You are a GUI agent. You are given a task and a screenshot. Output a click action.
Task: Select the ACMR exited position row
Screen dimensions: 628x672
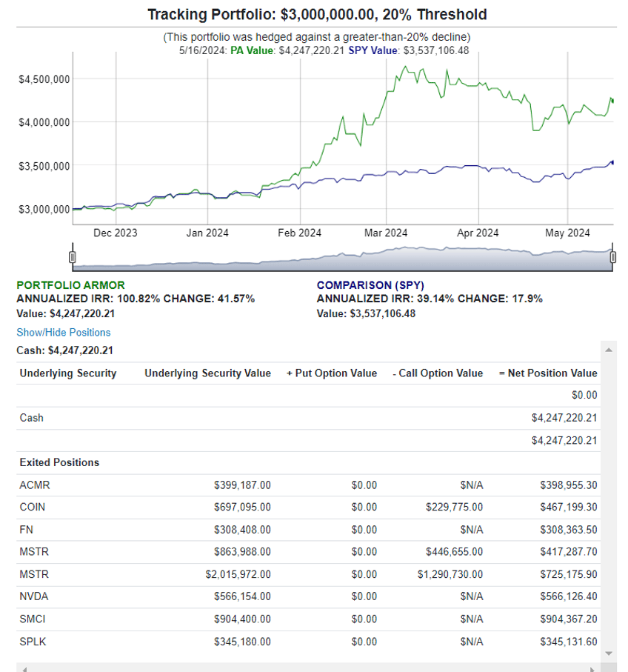click(308, 485)
